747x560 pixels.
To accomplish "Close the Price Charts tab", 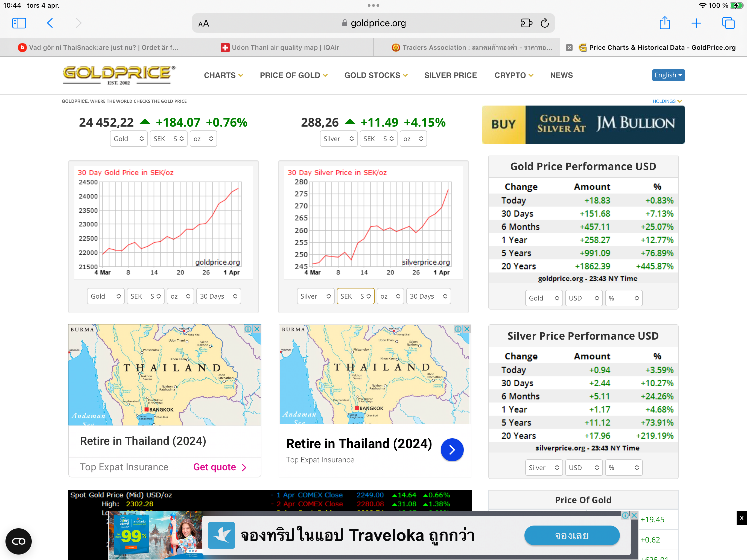I will point(569,47).
